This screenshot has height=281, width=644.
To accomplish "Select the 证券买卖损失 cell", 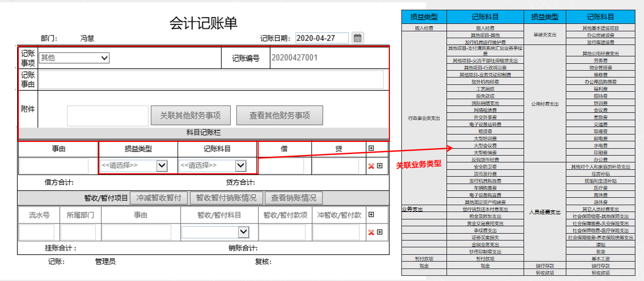I will 485,237.
